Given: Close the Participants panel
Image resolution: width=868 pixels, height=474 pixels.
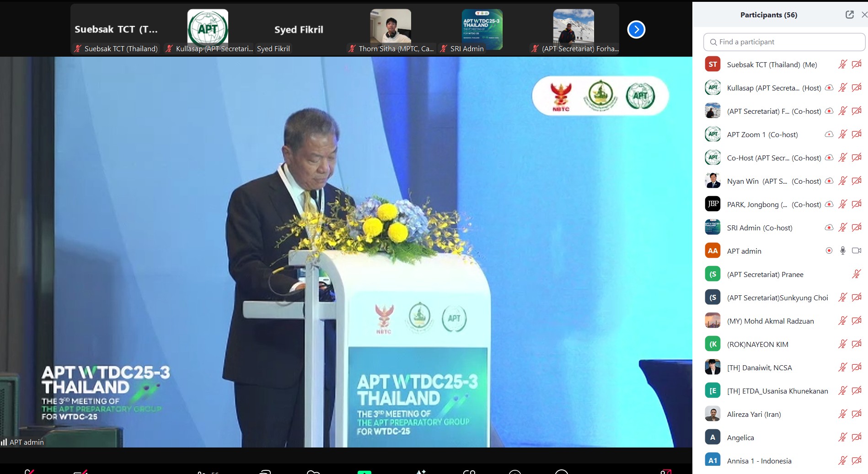Looking at the screenshot, I should click(x=864, y=15).
